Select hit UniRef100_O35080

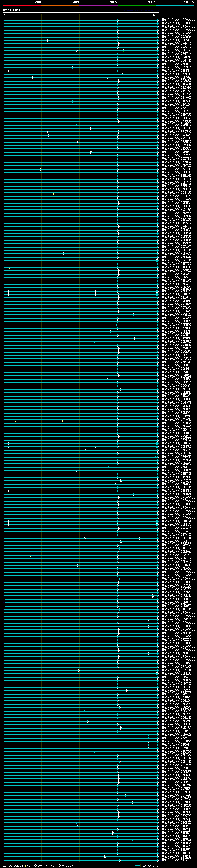click(x=177, y=745)
